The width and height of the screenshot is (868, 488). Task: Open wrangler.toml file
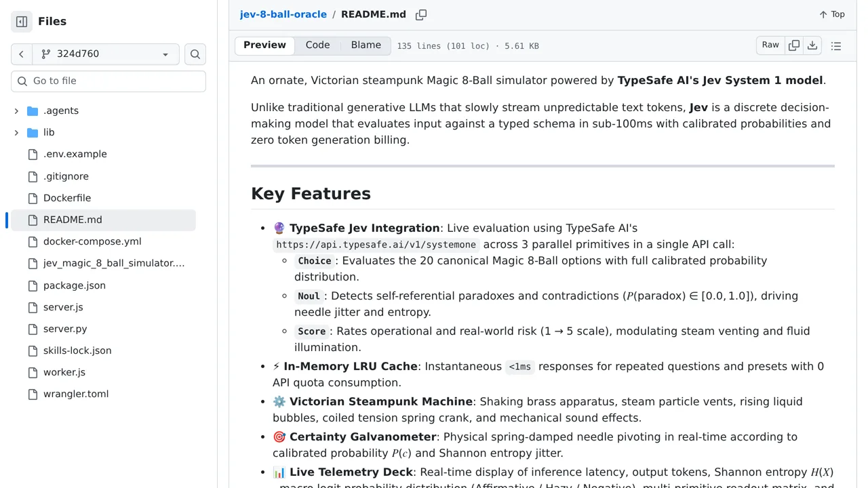[x=76, y=394]
